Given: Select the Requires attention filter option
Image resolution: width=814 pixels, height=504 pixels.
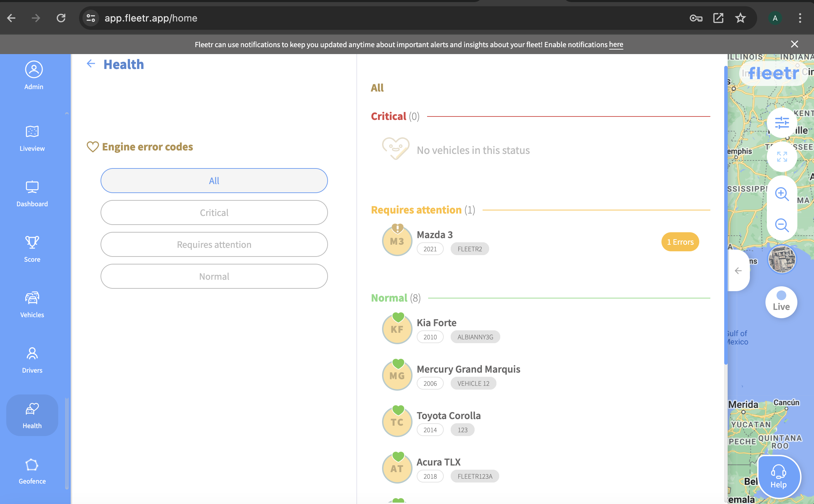Looking at the screenshot, I should click(214, 244).
